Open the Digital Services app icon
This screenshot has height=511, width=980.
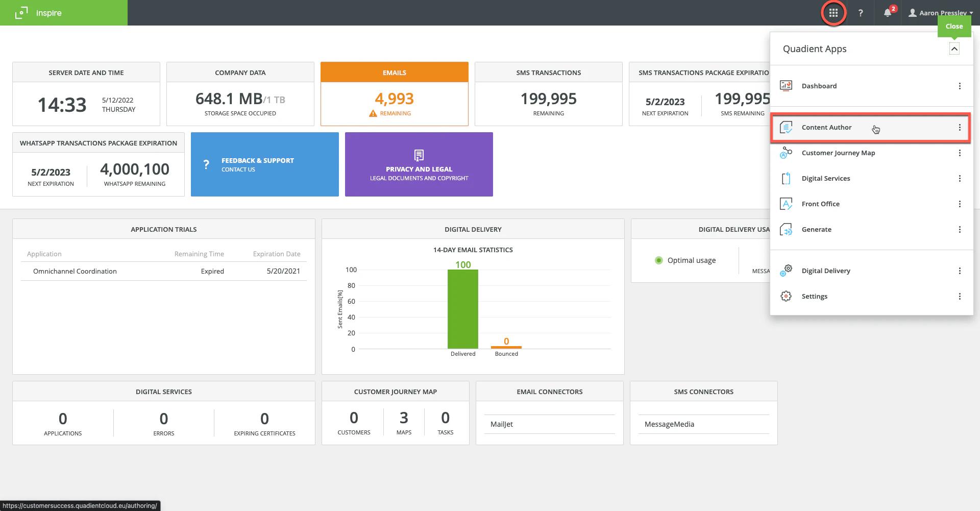pyautogui.click(x=786, y=178)
